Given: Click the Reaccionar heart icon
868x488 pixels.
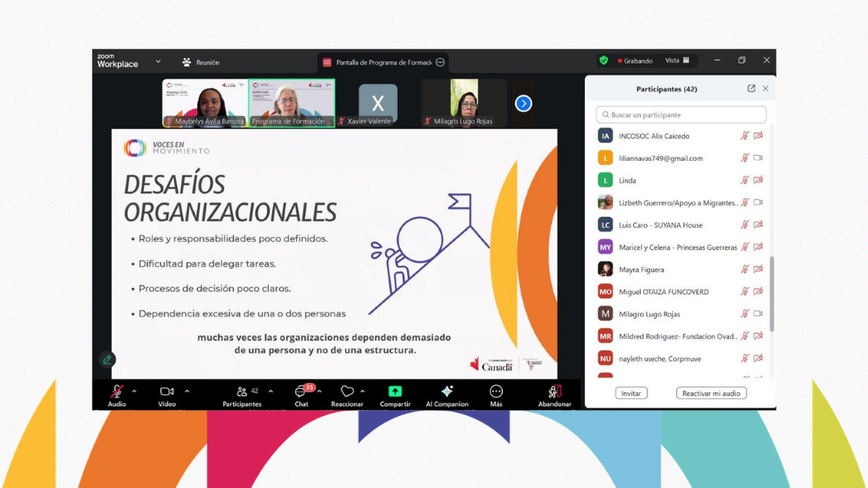Looking at the screenshot, I should click(347, 394).
